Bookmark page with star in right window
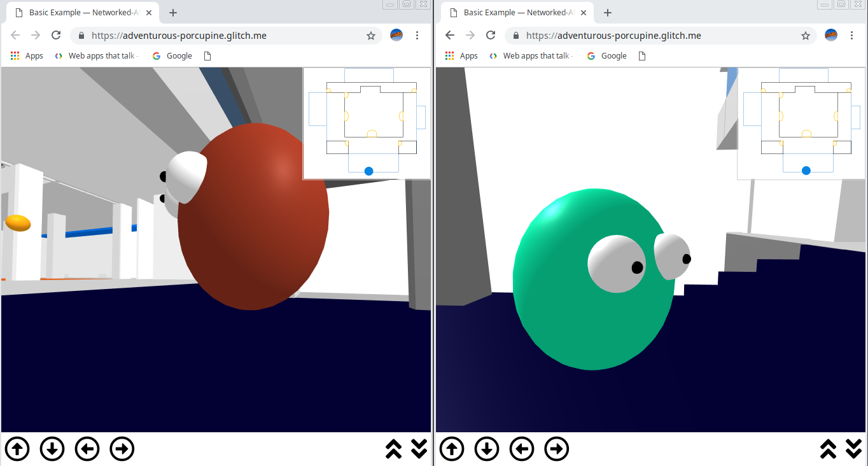This screenshot has width=868, height=466. click(x=806, y=36)
